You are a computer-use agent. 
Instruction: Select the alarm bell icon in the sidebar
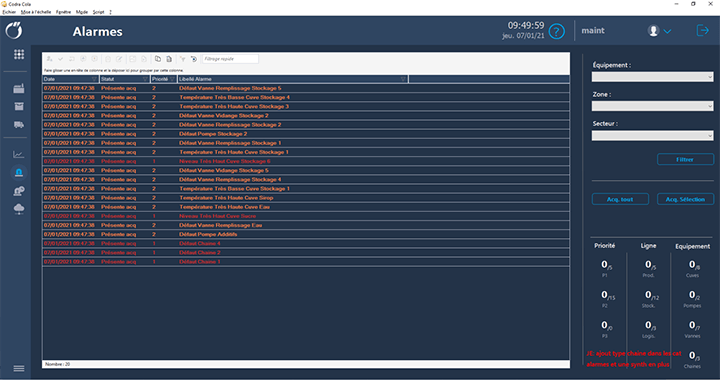19,173
